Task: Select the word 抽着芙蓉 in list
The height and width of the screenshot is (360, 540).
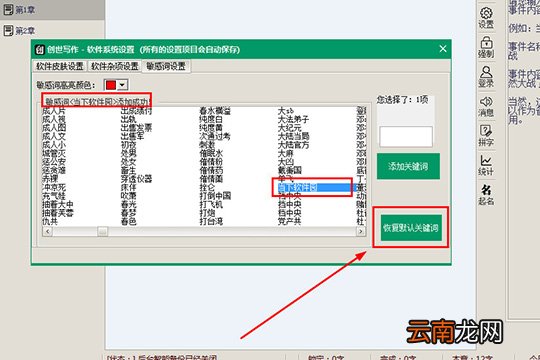Action: pyautogui.click(x=58, y=213)
